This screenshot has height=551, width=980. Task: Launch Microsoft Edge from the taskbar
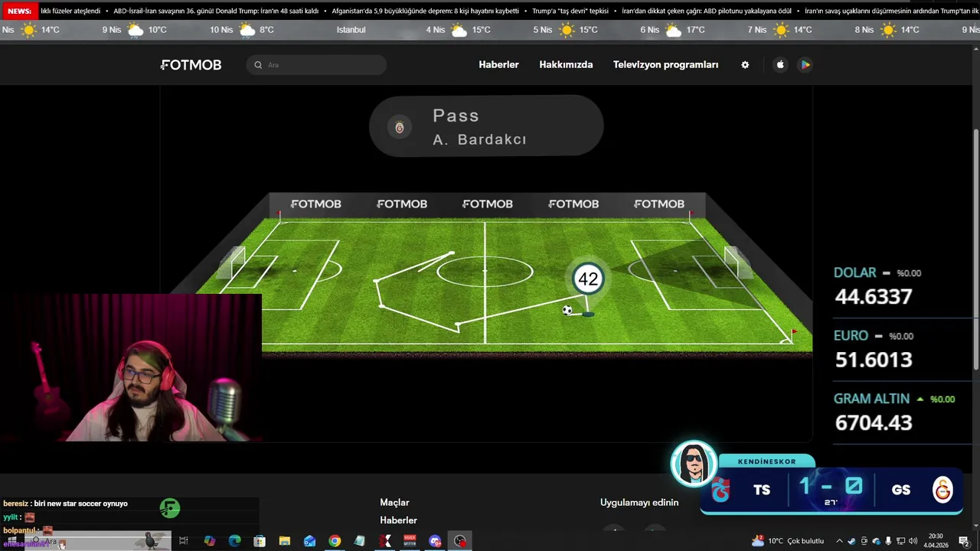pos(235,541)
